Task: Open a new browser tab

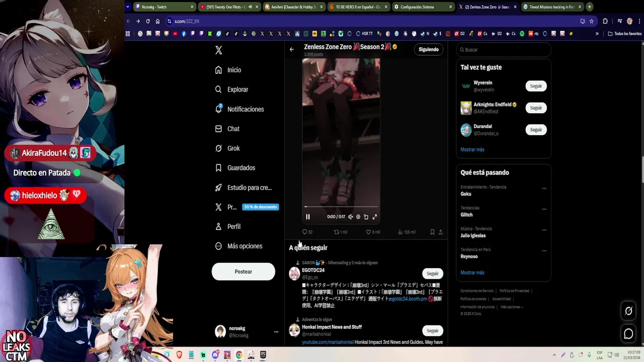Action: click(x=590, y=7)
